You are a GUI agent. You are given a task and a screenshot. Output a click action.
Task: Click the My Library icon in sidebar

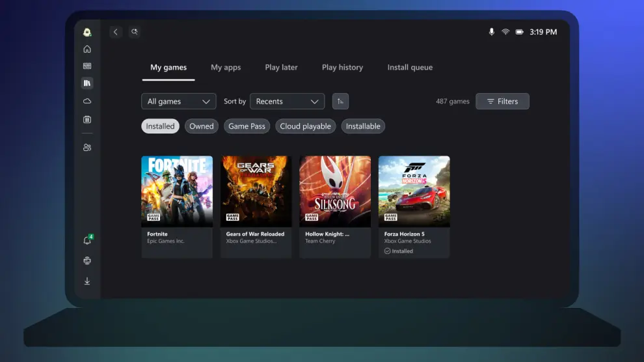[x=87, y=83]
